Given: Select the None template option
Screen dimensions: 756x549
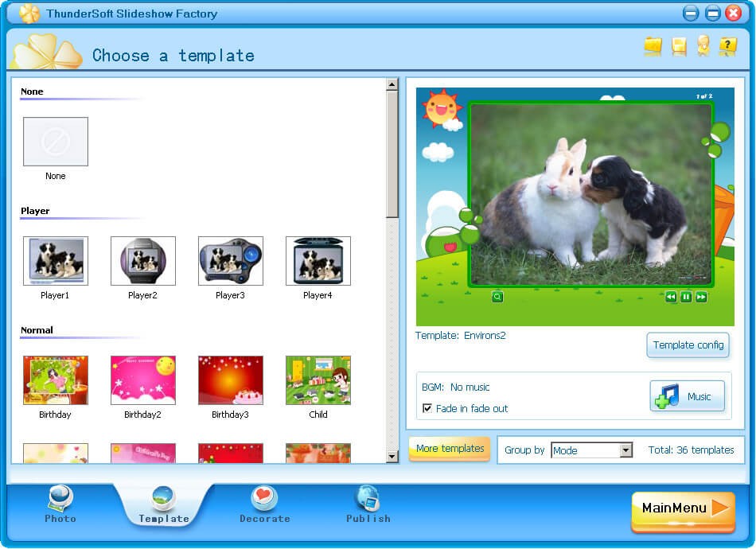Looking at the screenshot, I should coord(55,141).
